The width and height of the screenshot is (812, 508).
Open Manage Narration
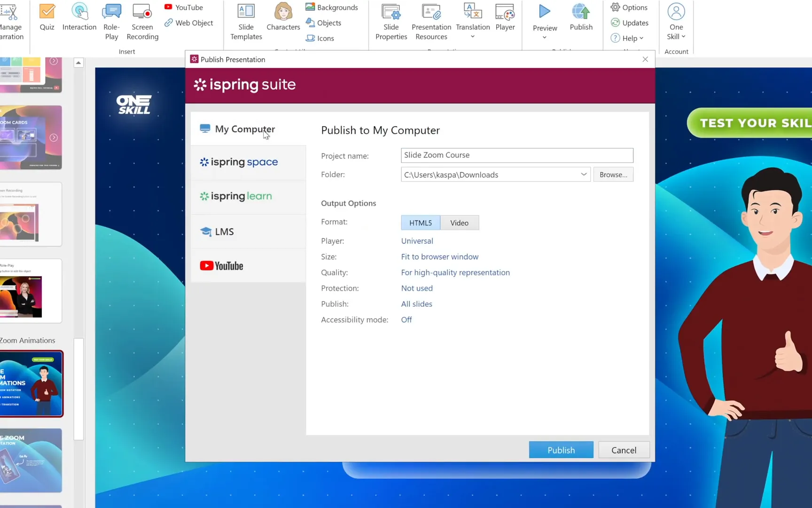[x=11, y=22]
